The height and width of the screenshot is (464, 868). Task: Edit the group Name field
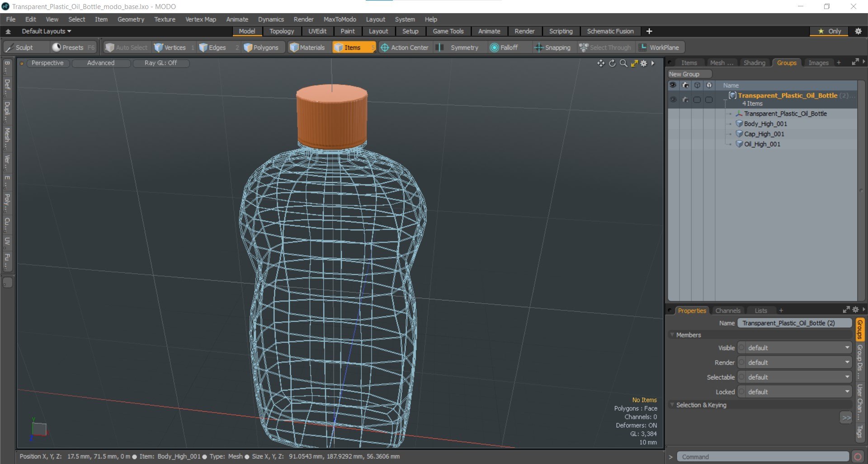coord(794,323)
